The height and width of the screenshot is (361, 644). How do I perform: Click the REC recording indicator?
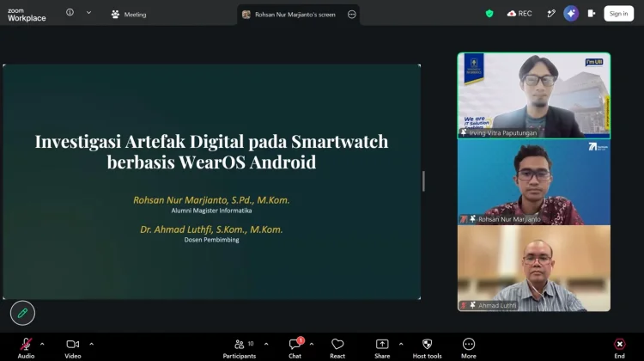[519, 14]
